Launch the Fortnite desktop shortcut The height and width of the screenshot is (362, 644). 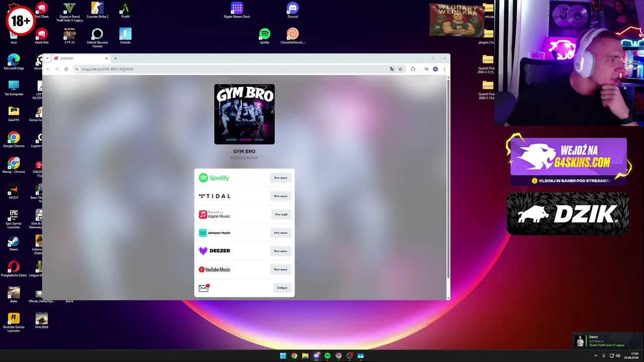click(x=125, y=36)
